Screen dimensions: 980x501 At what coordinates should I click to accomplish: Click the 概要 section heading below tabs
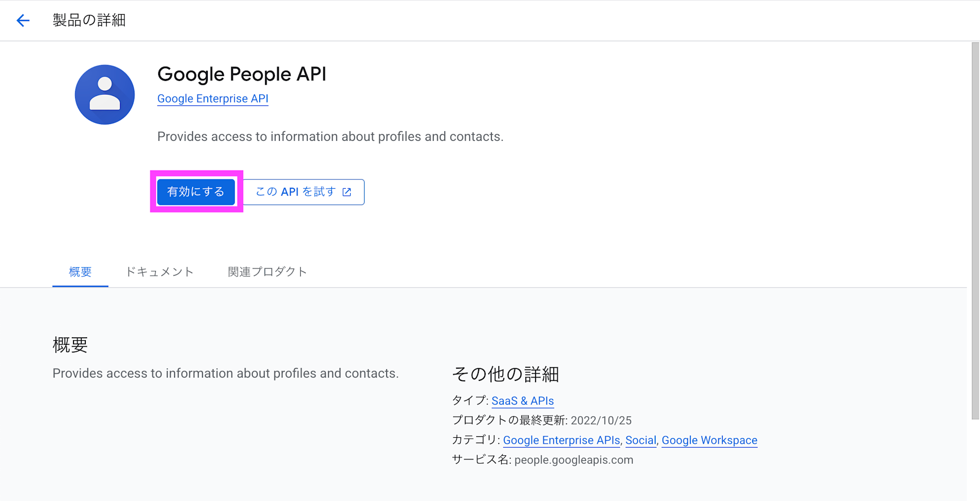coord(70,345)
